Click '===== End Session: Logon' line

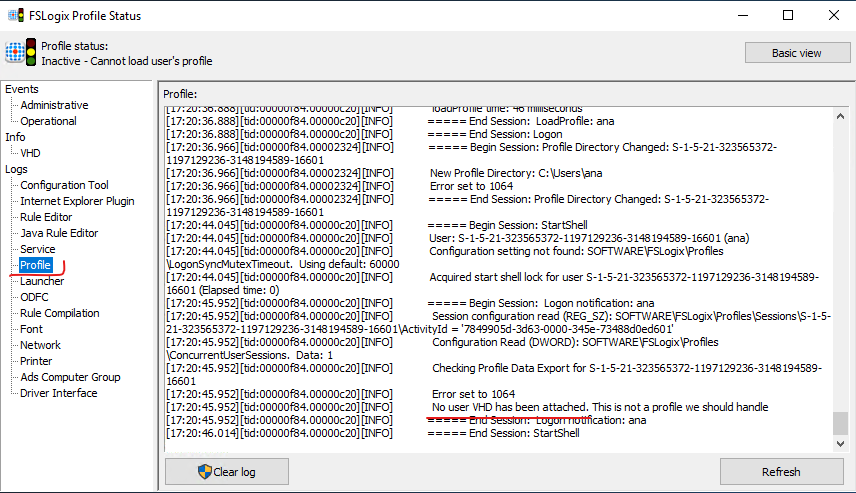coord(364,134)
